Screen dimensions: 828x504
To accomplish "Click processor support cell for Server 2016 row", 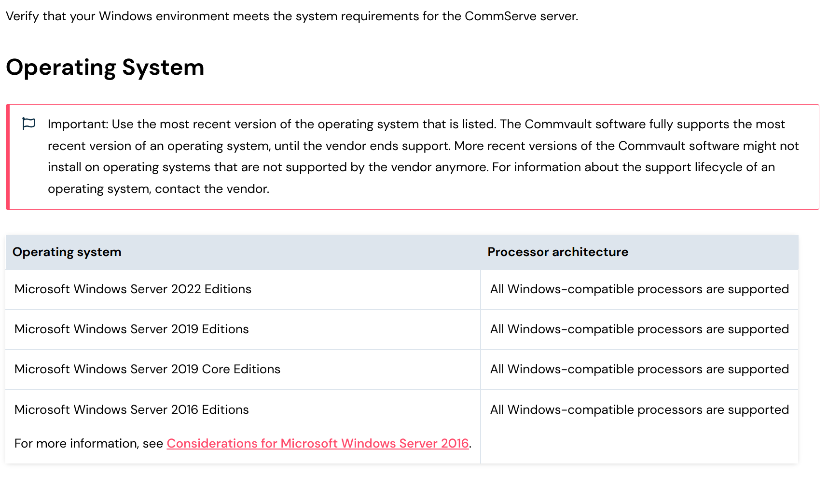I will click(639, 427).
